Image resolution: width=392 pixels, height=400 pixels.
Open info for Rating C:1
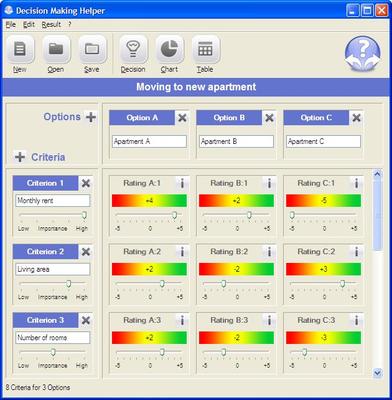pos(356,183)
